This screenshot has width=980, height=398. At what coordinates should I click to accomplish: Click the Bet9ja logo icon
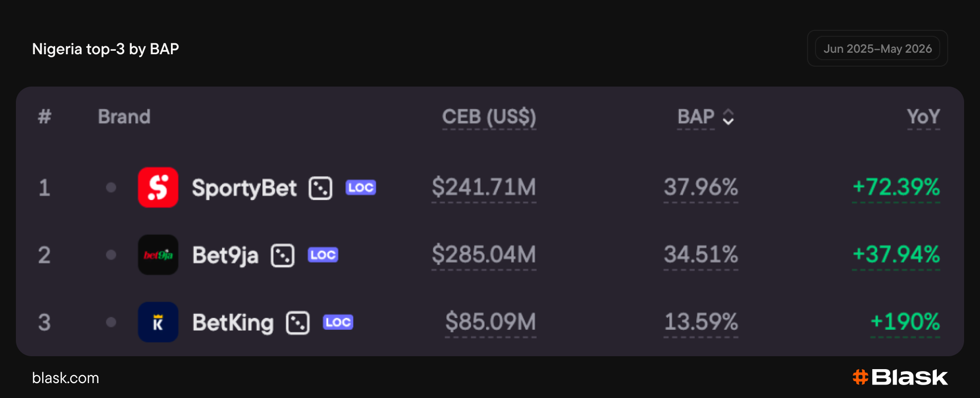158,255
